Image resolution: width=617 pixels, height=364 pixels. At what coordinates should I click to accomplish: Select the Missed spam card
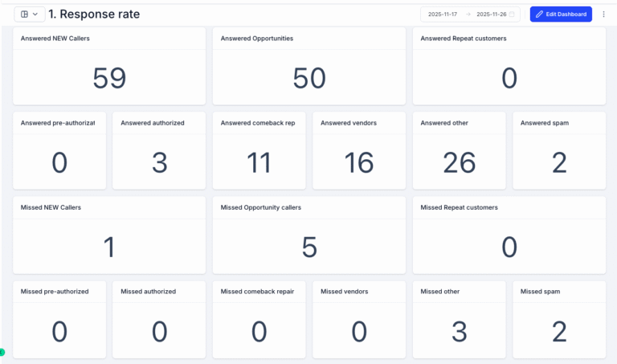coord(559,320)
